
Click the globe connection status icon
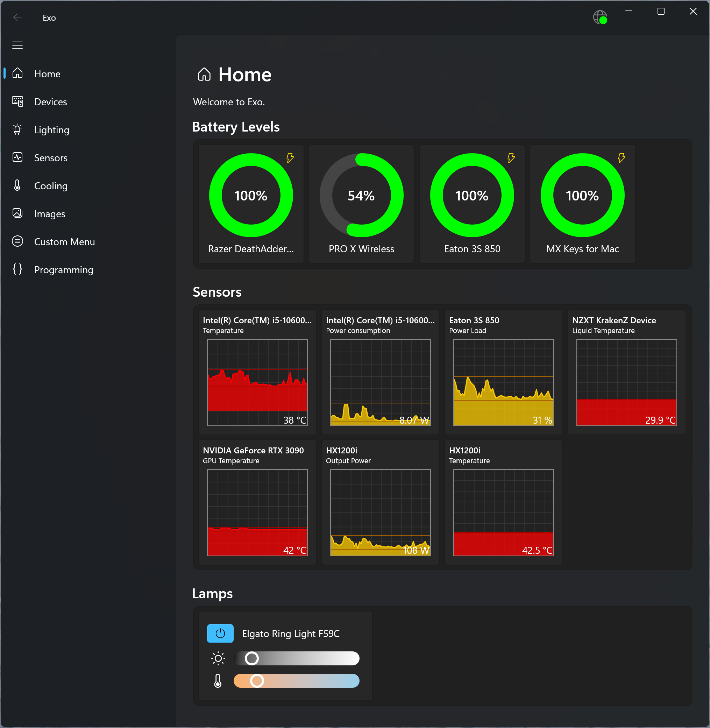point(600,17)
